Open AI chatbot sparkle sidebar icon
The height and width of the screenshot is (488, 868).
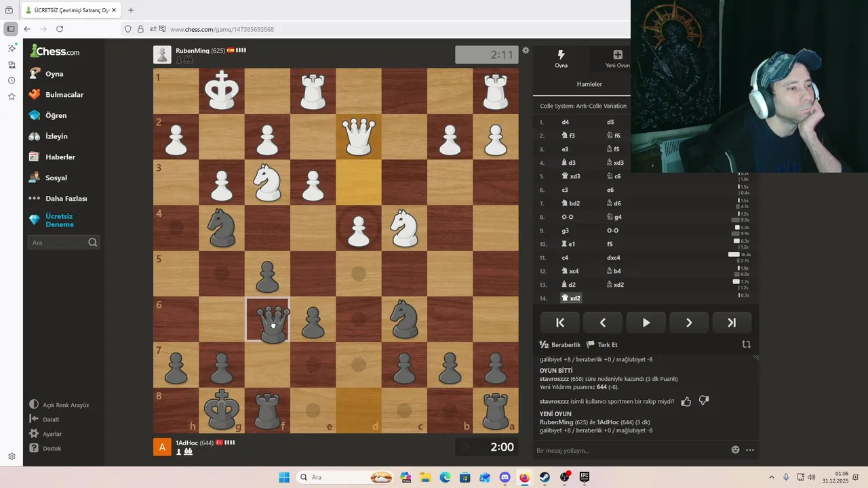click(x=12, y=48)
